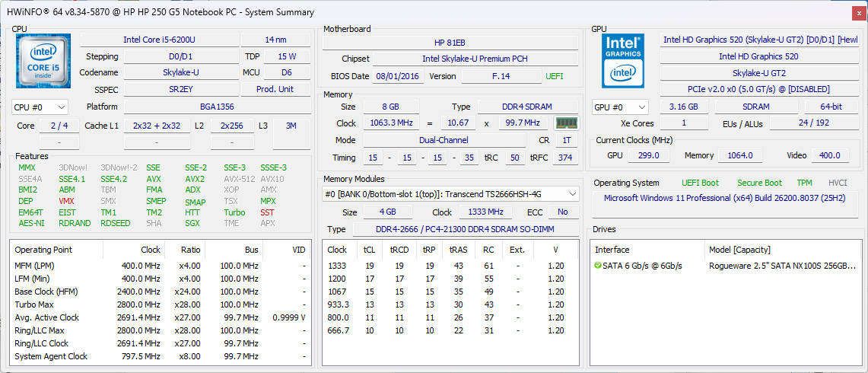Click the Operating Point column header

(56, 250)
